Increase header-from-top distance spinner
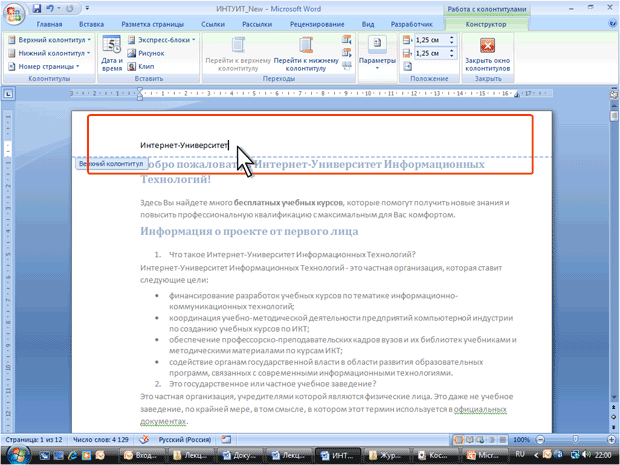 click(452, 37)
